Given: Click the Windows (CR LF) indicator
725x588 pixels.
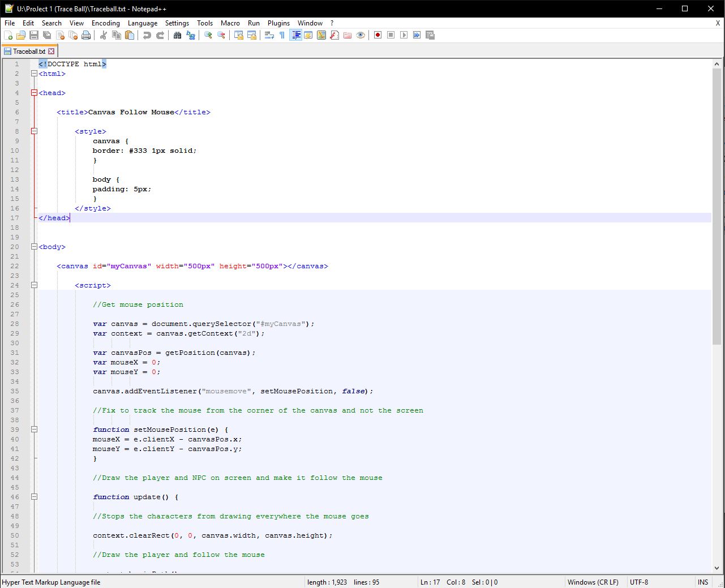Looking at the screenshot, I should click(593, 582).
